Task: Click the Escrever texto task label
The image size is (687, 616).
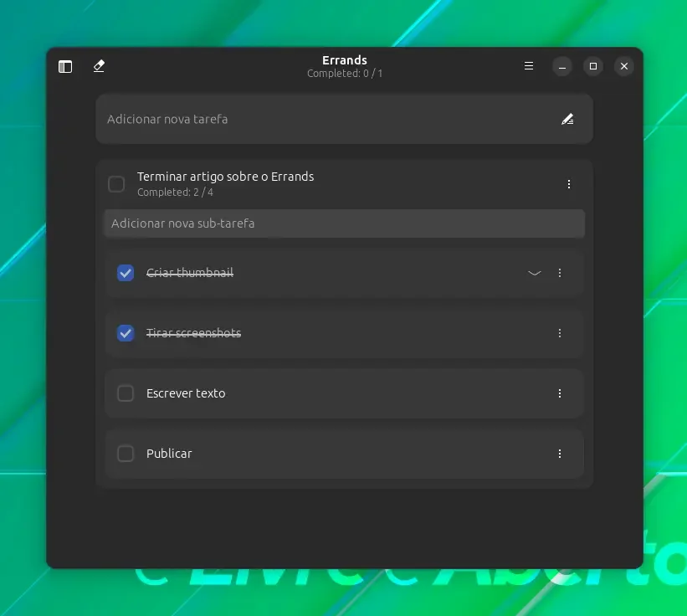Action: pyautogui.click(x=186, y=393)
